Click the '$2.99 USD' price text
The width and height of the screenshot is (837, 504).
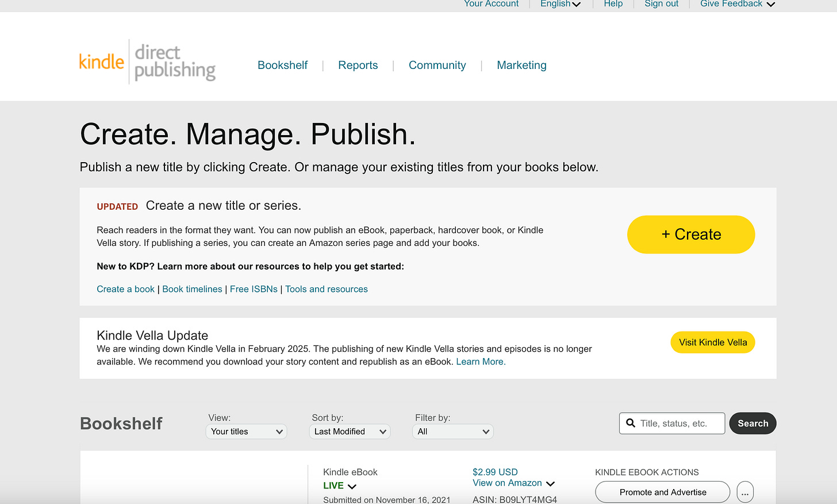[495, 472]
